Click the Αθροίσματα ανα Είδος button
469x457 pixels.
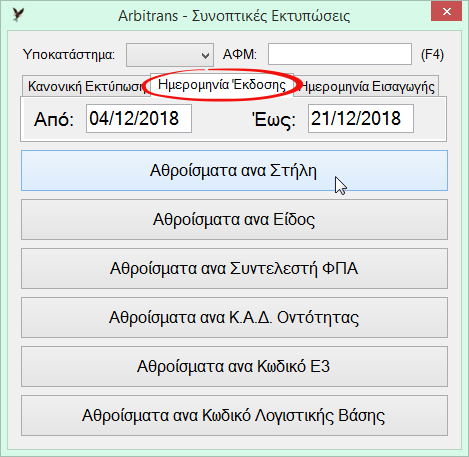pos(234,220)
